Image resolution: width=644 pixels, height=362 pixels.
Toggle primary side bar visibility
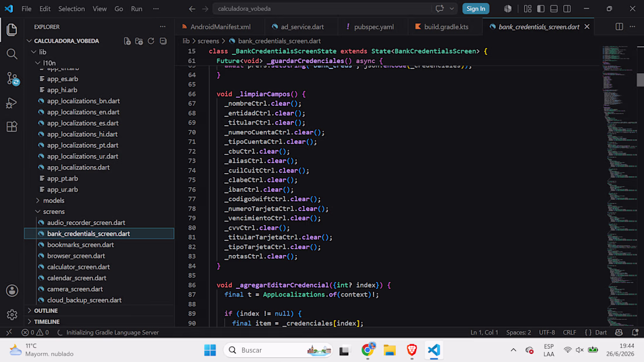pos(540,9)
